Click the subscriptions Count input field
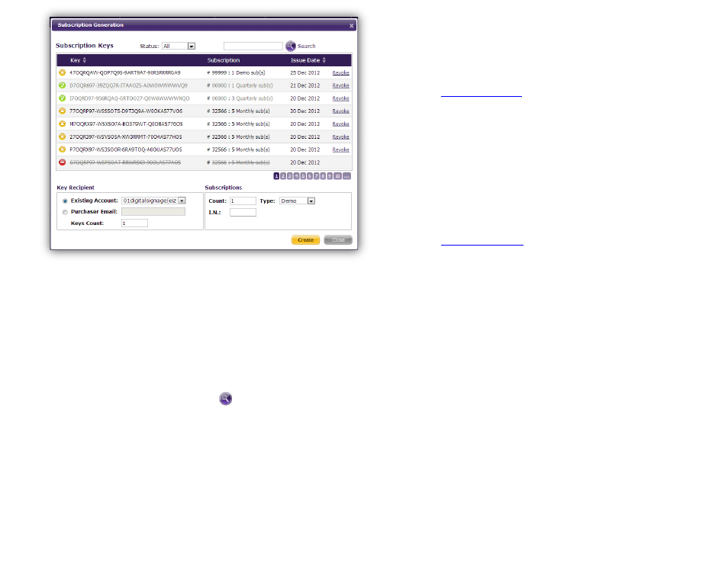 pos(243,201)
